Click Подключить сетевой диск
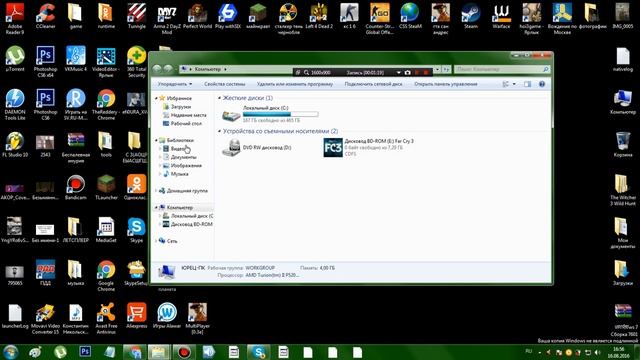Screen dimensions: 640x360 [x=373, y=84]
